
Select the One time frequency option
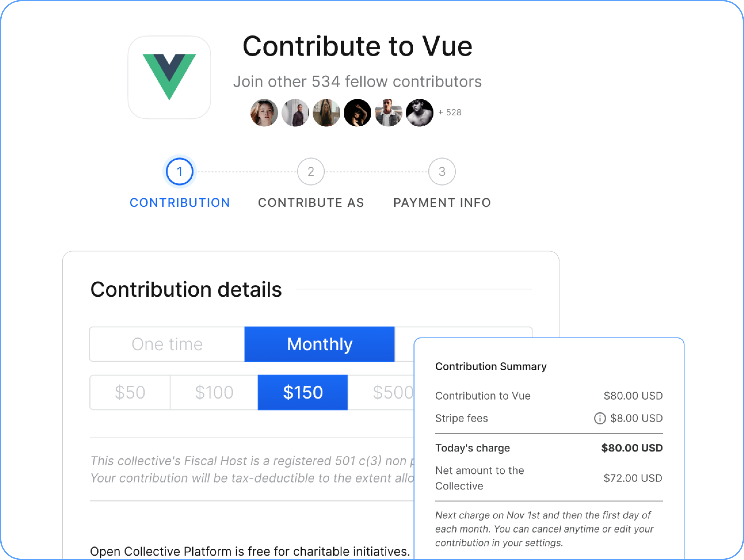167,344
